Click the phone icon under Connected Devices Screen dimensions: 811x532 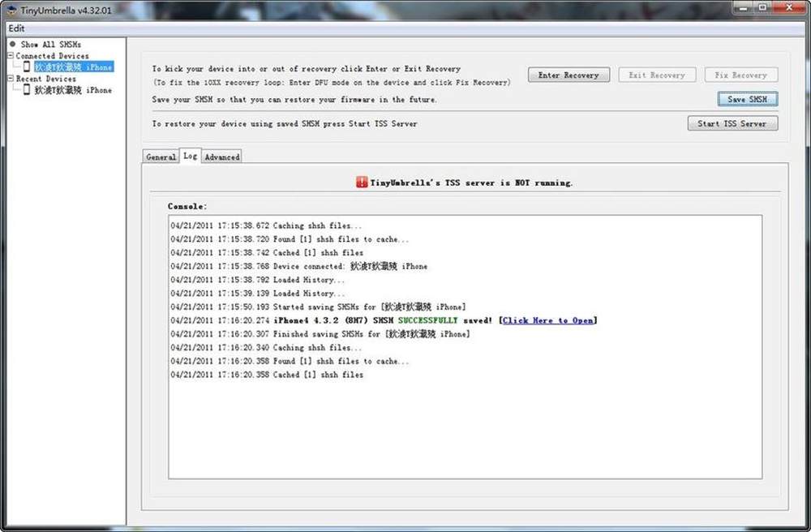pos(27,66)
